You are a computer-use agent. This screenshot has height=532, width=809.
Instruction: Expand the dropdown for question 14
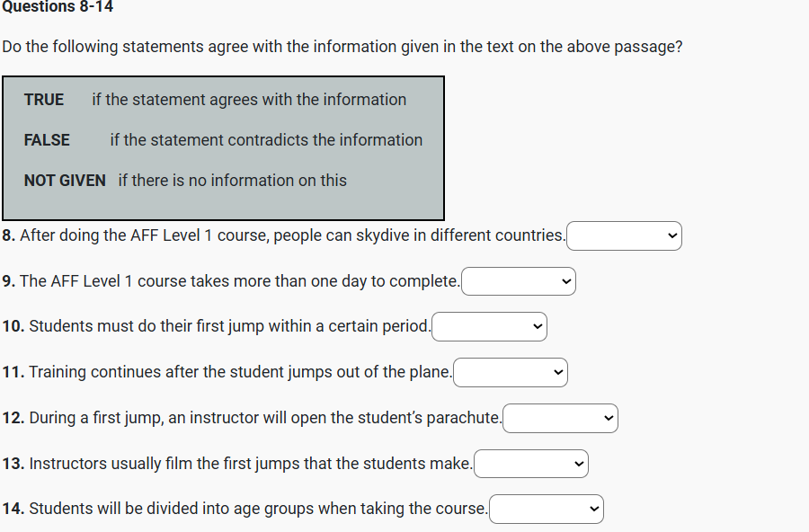(x=546, y=509)
